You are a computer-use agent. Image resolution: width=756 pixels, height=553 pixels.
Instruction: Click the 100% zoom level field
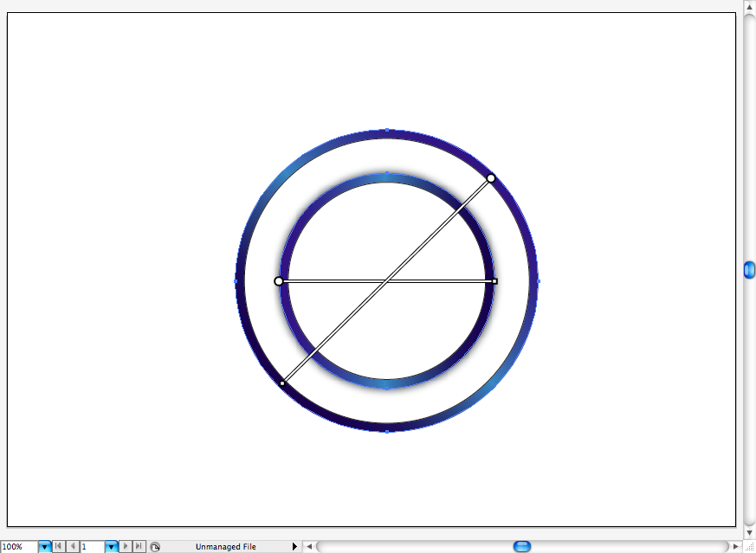coord(19,547)
